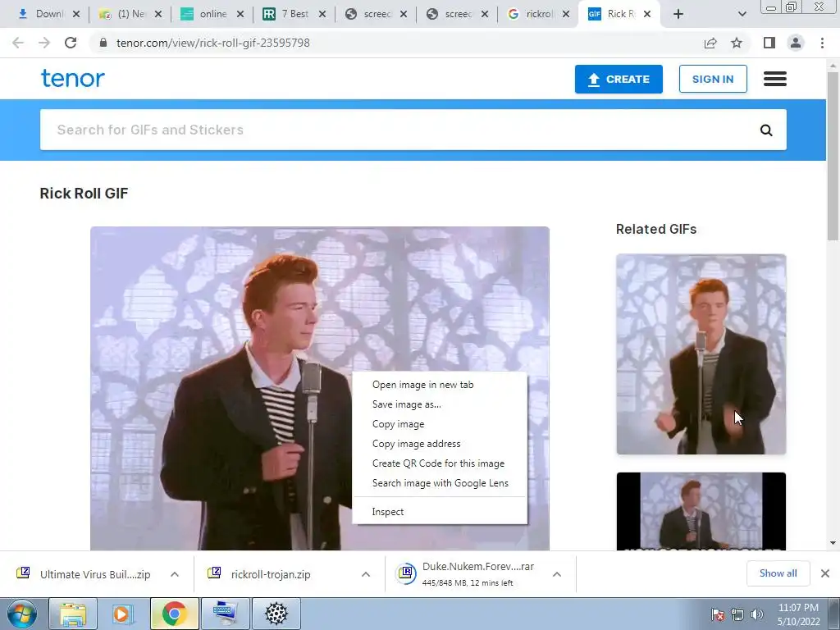Open Windows Media Player taskbar icon
The image size is (840, 630).
point(123,614)
